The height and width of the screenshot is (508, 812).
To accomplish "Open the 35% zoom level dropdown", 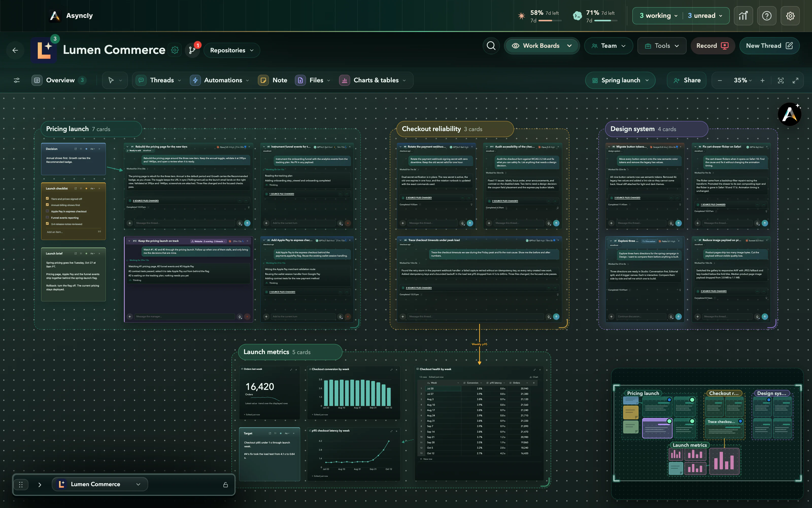I will point(742,81).
